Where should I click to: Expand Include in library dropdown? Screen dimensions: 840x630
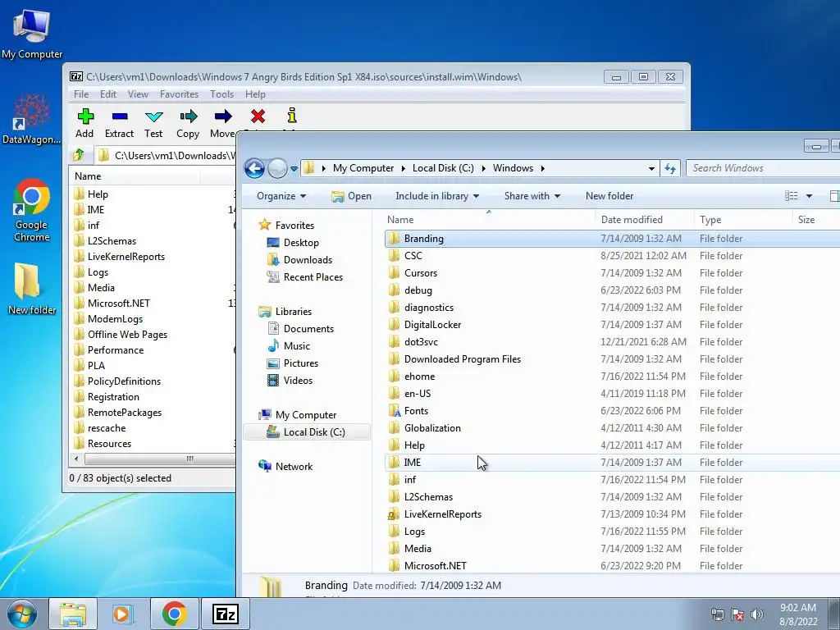click(437, 196)
